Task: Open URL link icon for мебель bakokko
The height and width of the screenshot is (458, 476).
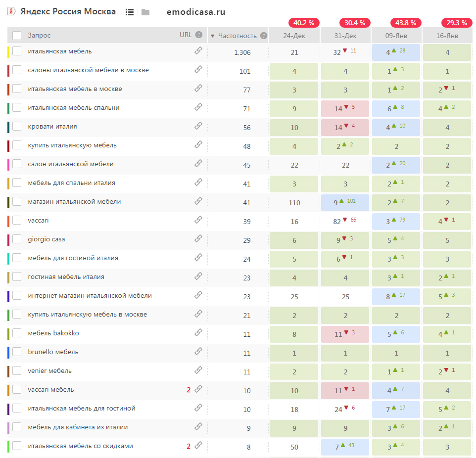Action: pos(198,333)
